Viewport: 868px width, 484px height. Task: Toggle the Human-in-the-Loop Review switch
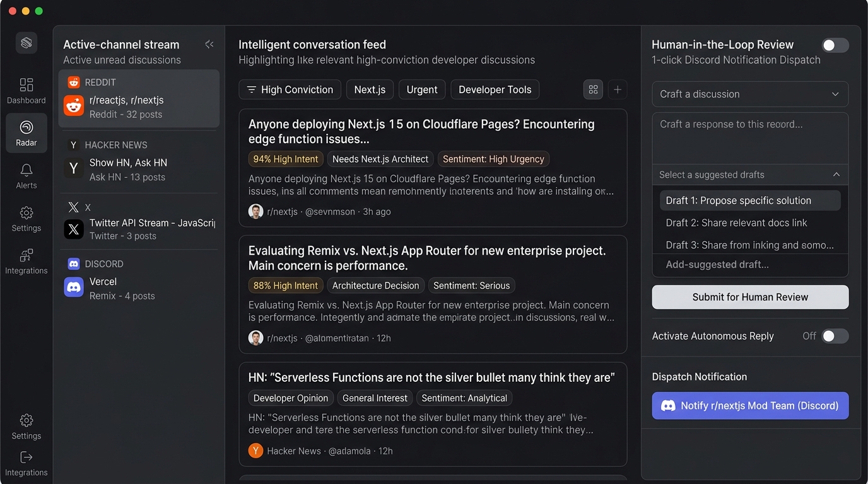835,45
